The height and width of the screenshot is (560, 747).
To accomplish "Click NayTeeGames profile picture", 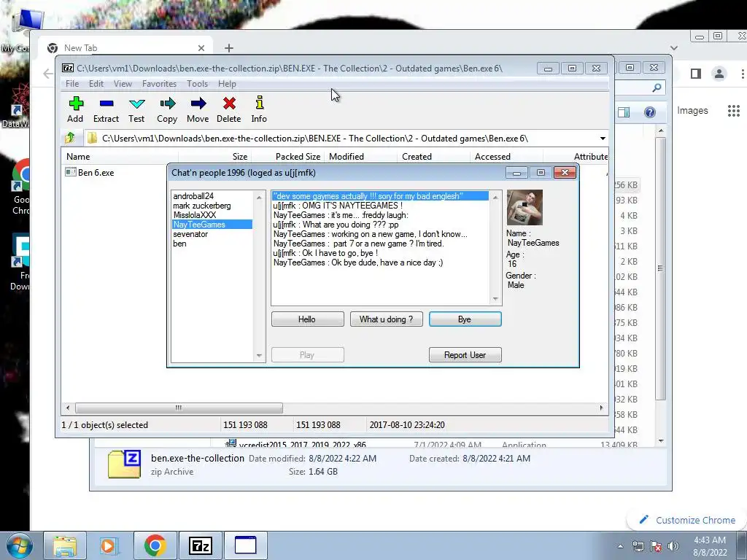I will coord(525,208).
